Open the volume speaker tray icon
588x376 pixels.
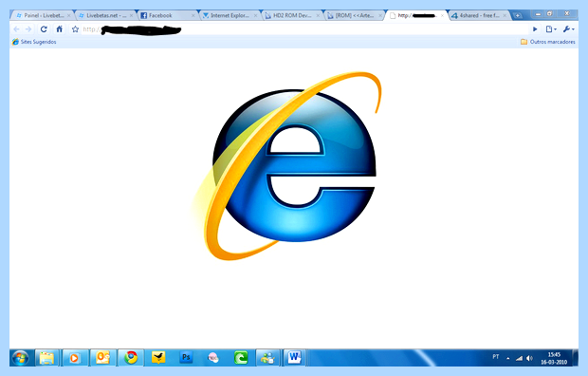pyautogui.click(x=529, y=358)
